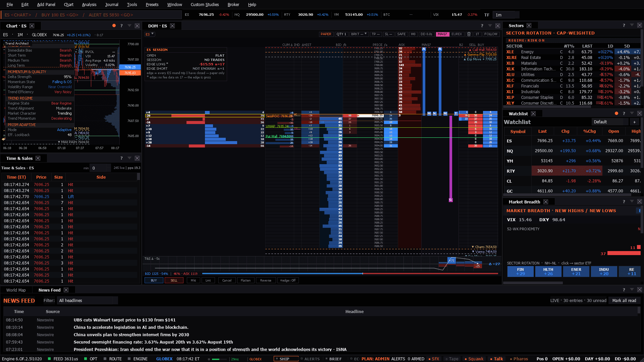Close the Time & Sales tab

point(38,158)
